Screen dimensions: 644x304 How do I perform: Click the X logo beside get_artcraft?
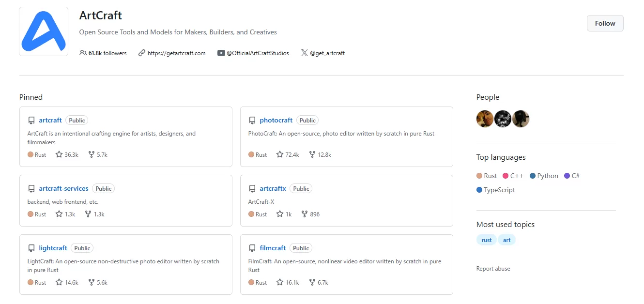[304, 53]
